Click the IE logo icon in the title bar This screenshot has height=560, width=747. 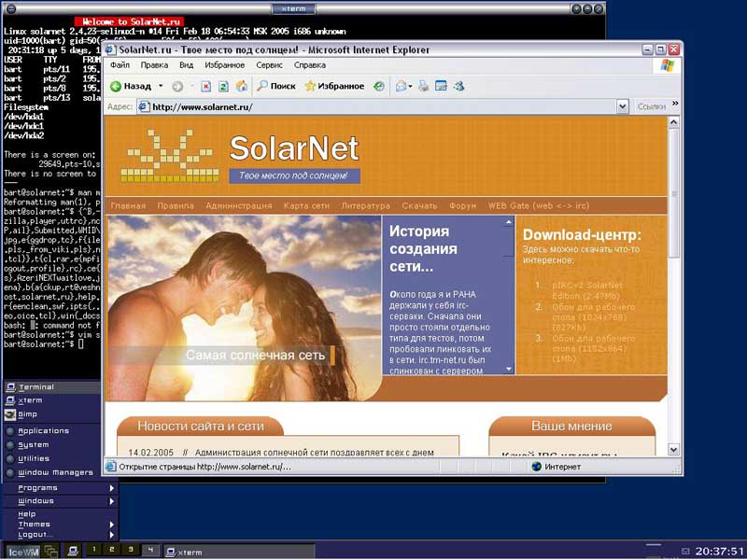(x=110, y=49)
